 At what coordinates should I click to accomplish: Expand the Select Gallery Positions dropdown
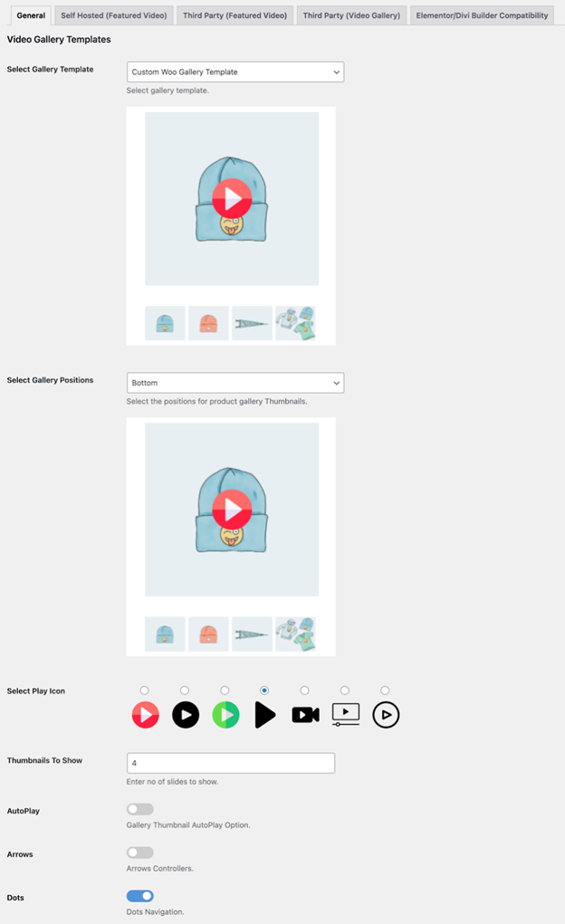tap(235, 383)
